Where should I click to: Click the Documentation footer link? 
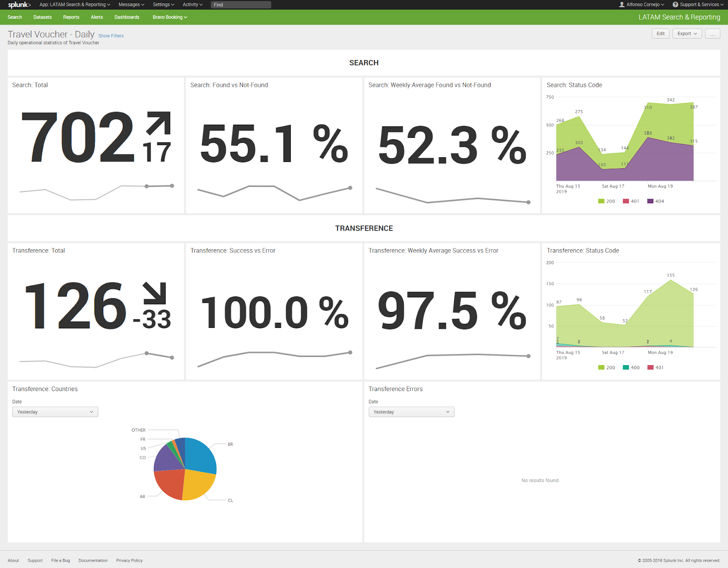pos(93,560)
